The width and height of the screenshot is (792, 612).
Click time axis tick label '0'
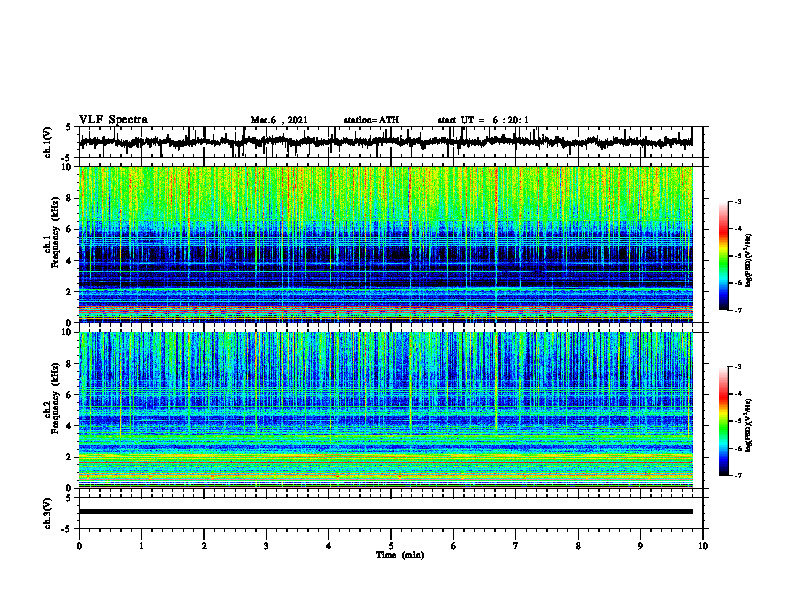point(79,546)
